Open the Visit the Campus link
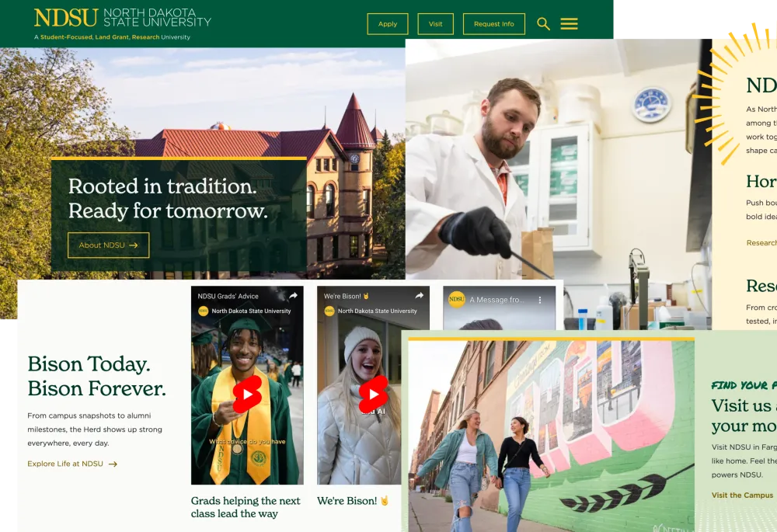Screen dimensions: 777x532 click(742, 495)
